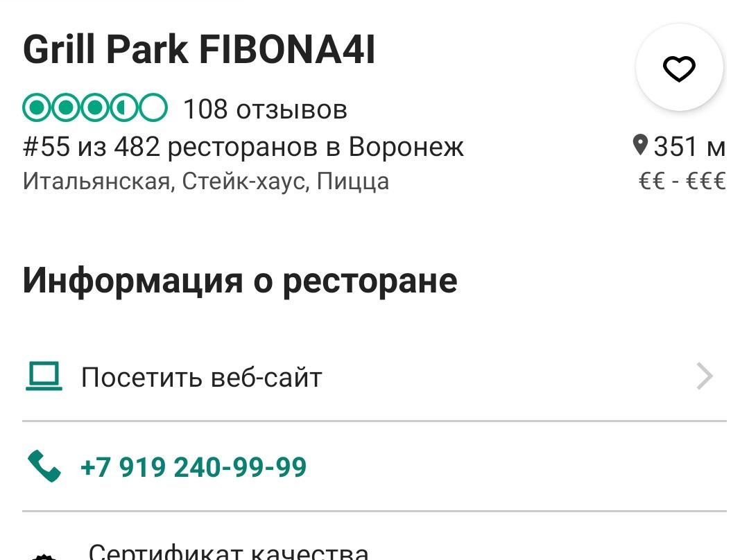Click the #55 из 482 ресторанов ranking

coord(243,147)
